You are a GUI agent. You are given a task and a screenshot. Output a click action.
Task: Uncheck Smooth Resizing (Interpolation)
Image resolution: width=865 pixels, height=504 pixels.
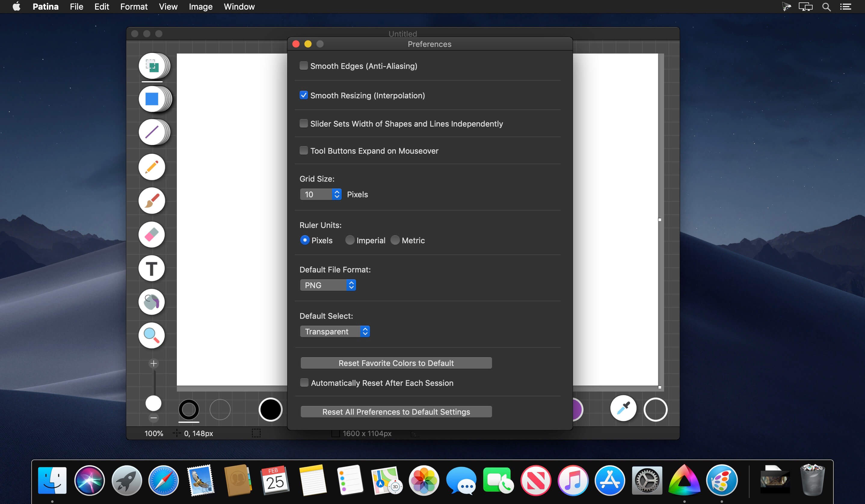coord(303,95)
